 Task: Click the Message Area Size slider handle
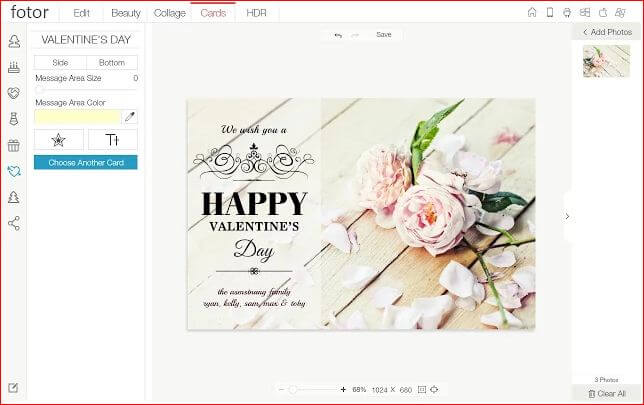[39, 90]
